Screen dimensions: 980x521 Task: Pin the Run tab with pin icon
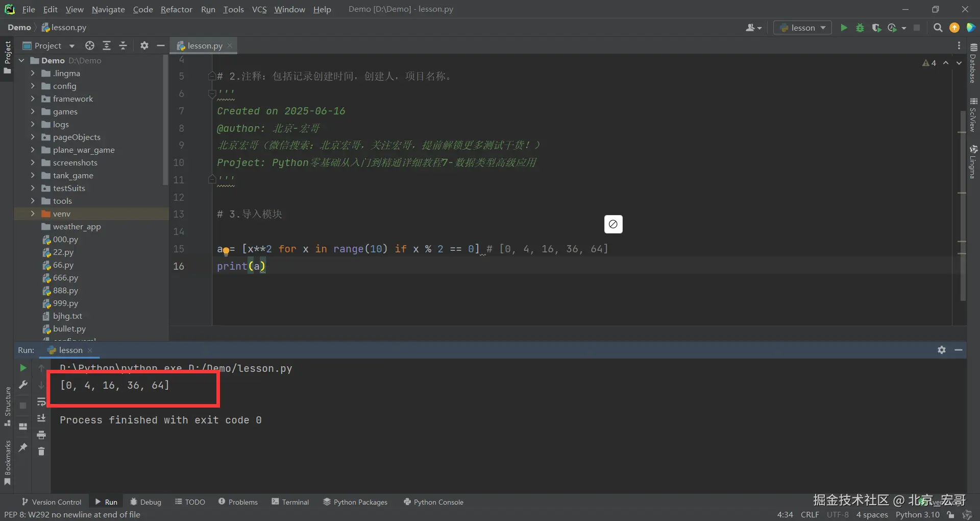23,447
